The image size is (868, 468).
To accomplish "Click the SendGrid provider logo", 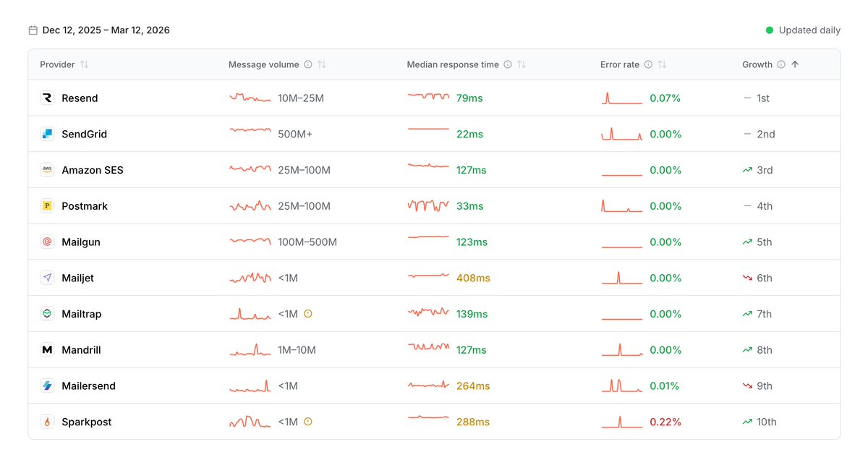I will tap(47, 134).
